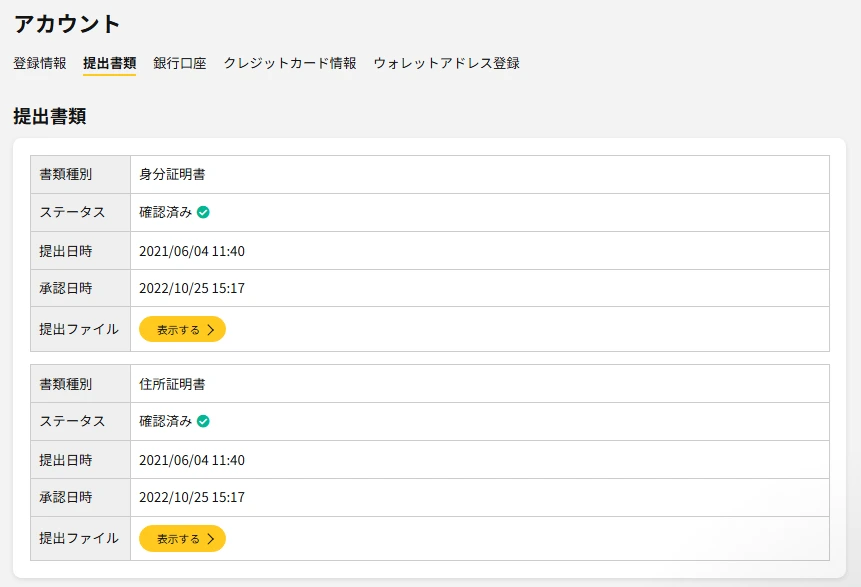Click 確認済み status text for 身分証明書

(165, 212)
